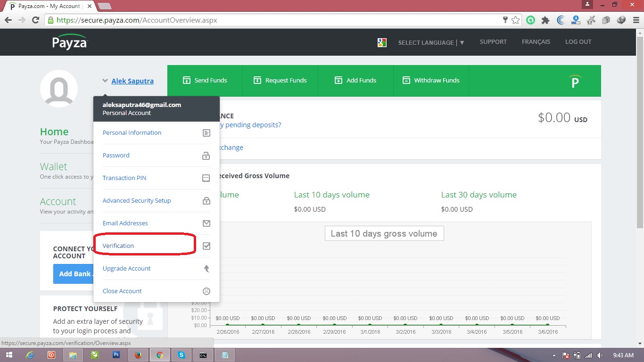Click the Advanced Security Setup lock icon
The height and width of the screenshot is (362, 644).
(x=206, y=201)
